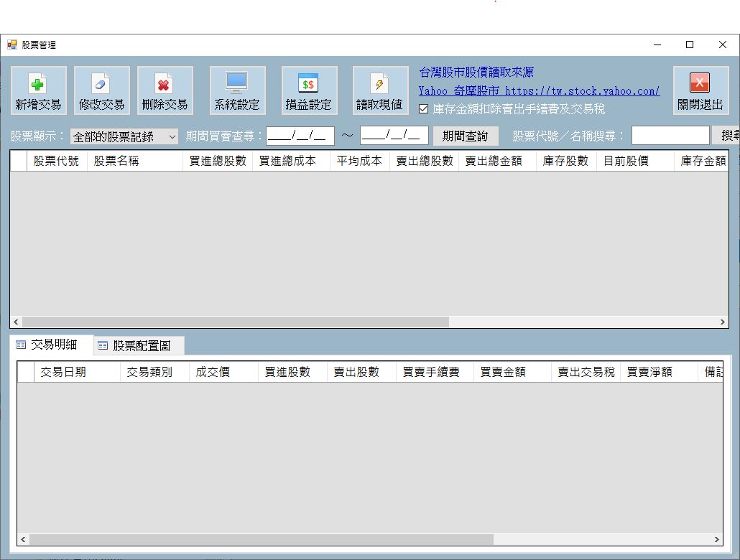Viewport: 740px width, 560px height.
Task: Sort by 股票名稱 column header
Action: [x=135, y=161]
